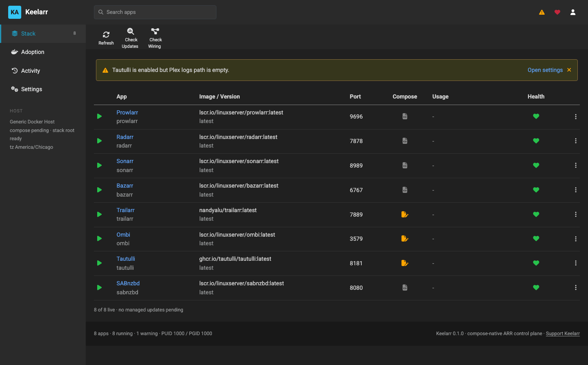Open the Sonarr app link

point(125,161)
